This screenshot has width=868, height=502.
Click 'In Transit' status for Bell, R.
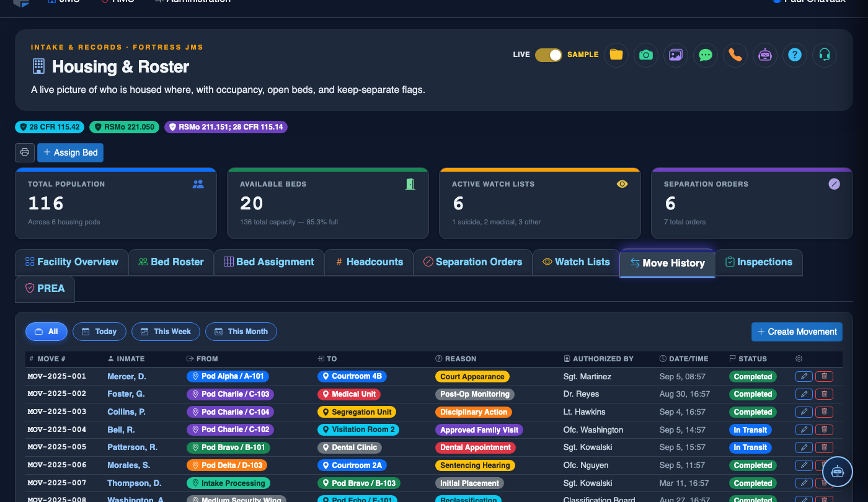click(x=750, y=429)
